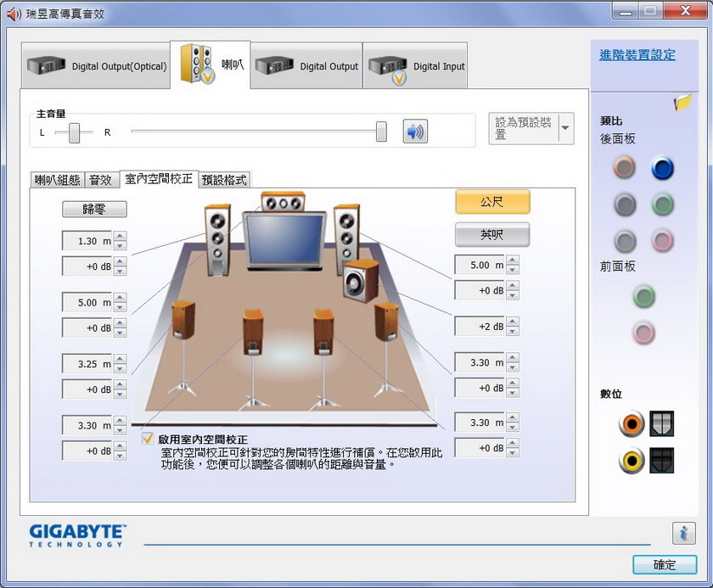Open the yellow folder connector settings icon

pos(682,102)
